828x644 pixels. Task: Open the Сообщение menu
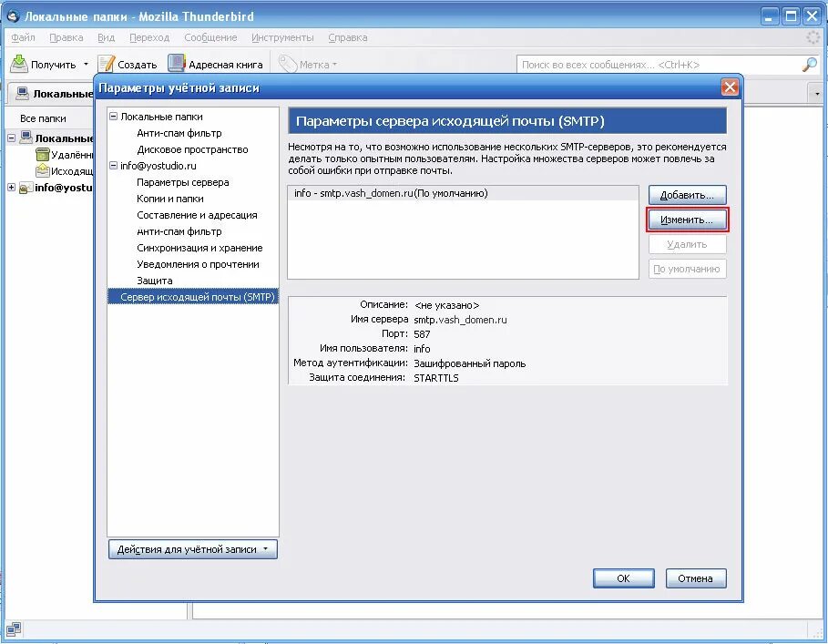[x=210, y=37]
